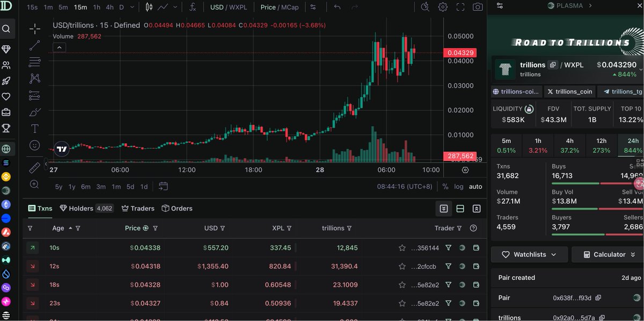Select the crosshair cursor drawing tool
Image resolution: width=644 pixels, height=321 pixels.
point(34,28)
